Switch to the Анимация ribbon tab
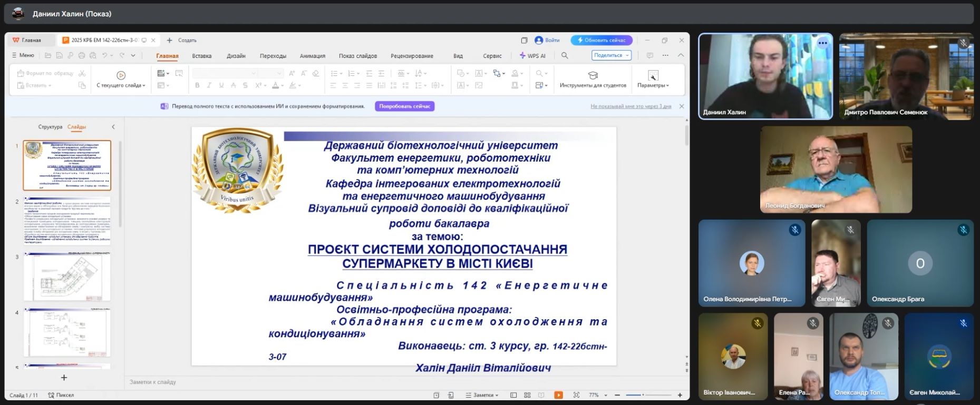Viewport: 980px width, 405px height. [x=313, y=56]
